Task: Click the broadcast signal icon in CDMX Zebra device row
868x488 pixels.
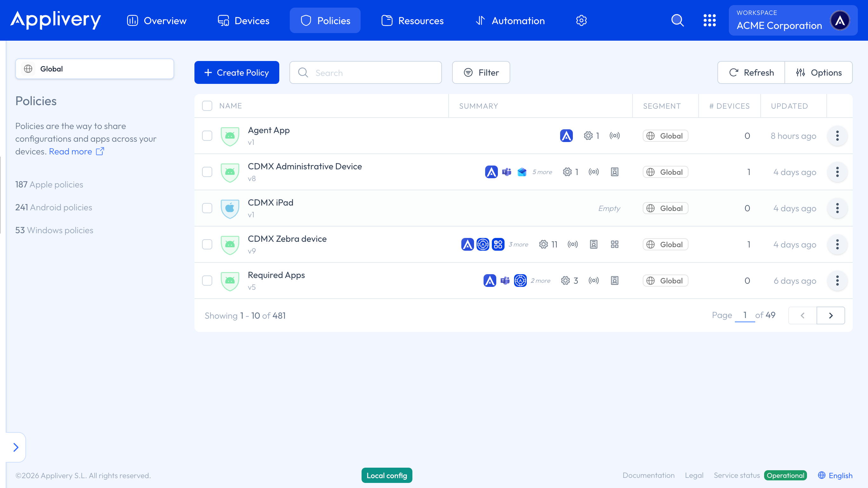Action: (573, 244)
